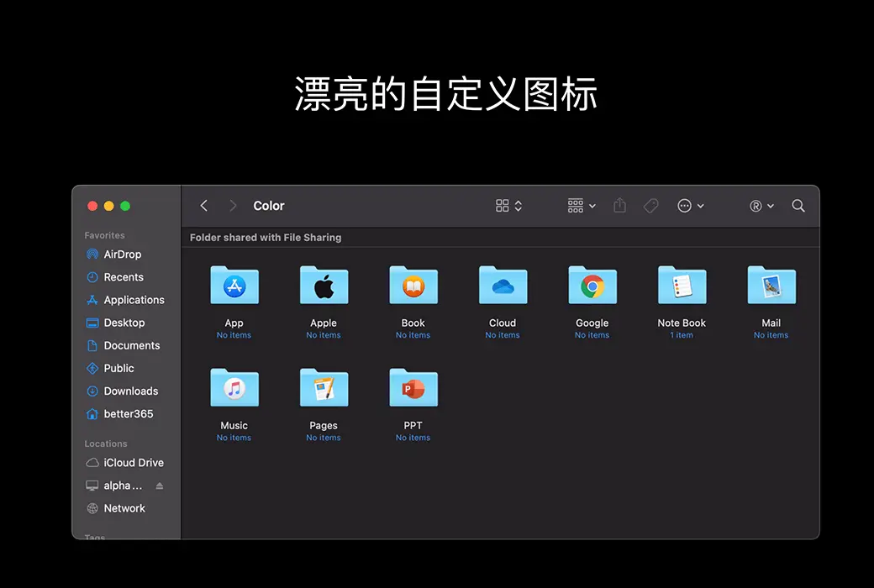Image resolution: width=874 pixels, height=588 pixels.
Task: Open the Pages folder icon
Action: click(324, 387)
